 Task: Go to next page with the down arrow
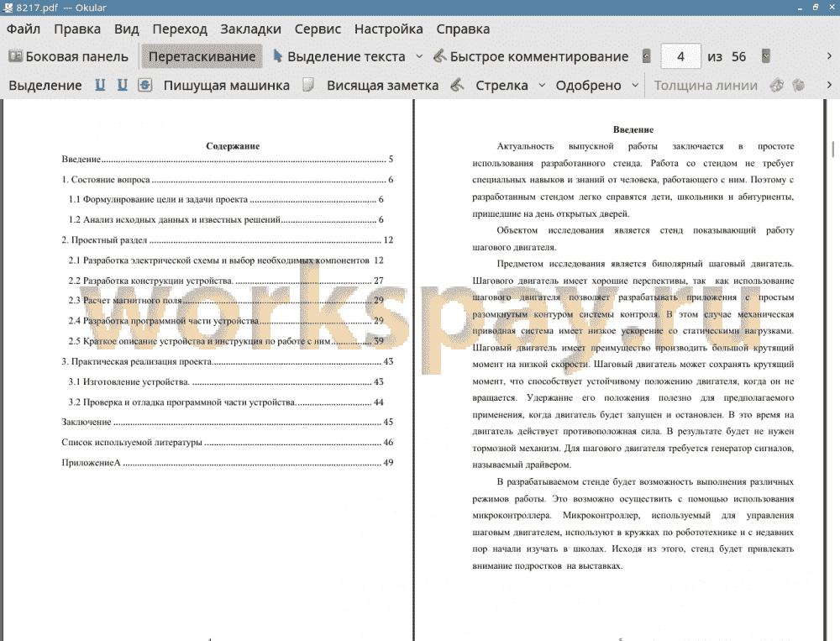click(x=766, y=56)
